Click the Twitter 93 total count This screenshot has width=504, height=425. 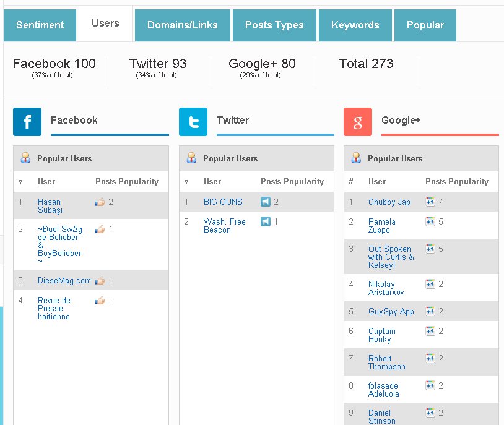point(158,64)
